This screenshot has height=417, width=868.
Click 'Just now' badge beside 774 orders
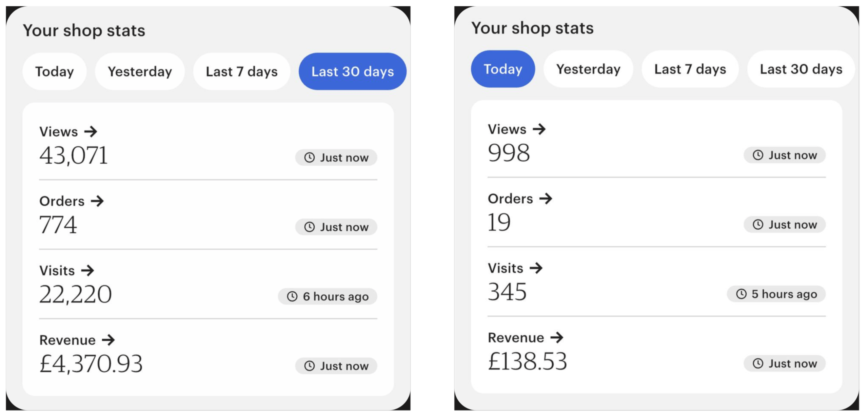coord(336,227)
